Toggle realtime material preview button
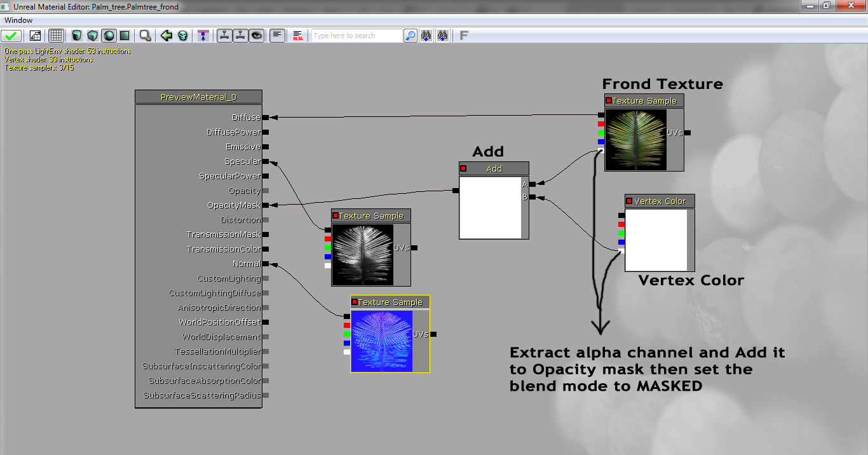868x455 pixels. coord(224,36)
